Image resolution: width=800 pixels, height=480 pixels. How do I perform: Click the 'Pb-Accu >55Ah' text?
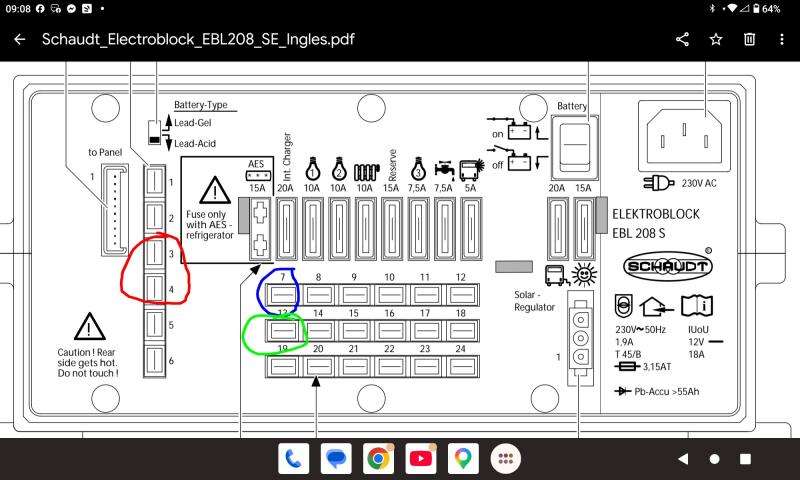click(x=666, y=392)
